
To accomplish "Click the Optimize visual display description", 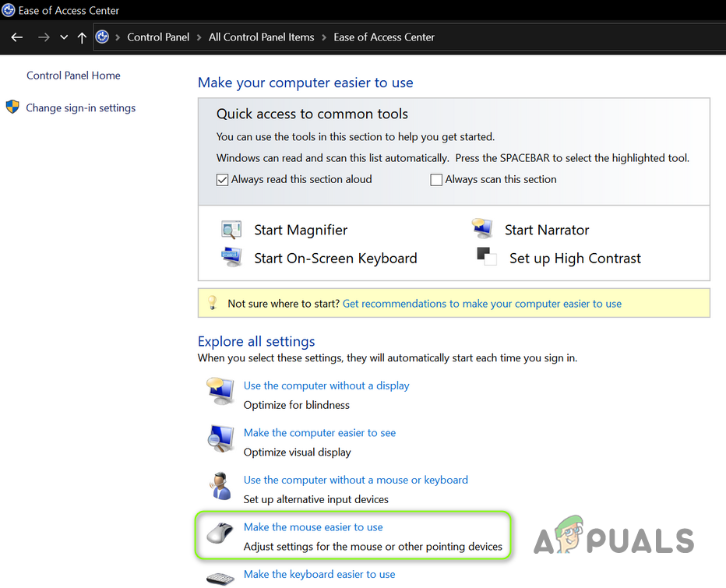I will [x=298, y=452].
